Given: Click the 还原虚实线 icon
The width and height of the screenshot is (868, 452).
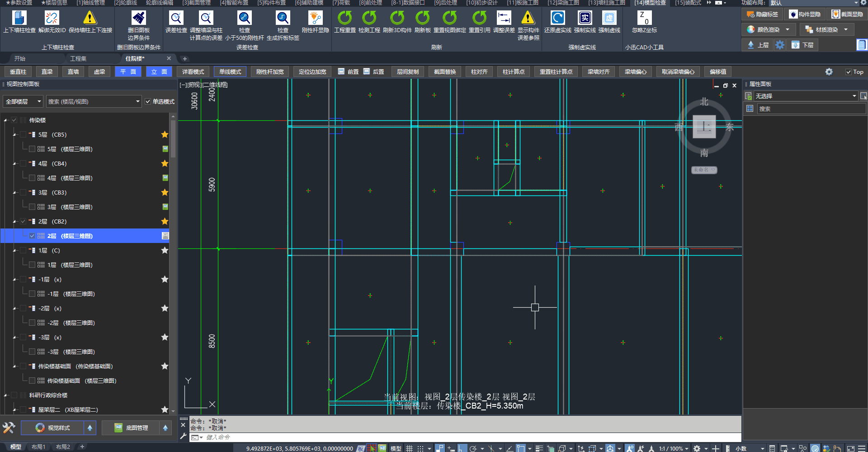Looking at the screenshot, I should point(557,18).
